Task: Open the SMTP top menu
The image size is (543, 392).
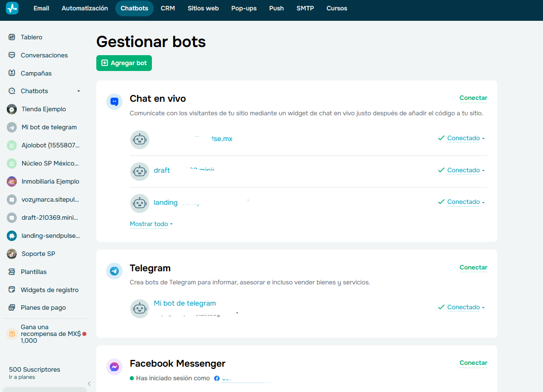Action: [305, 8]
